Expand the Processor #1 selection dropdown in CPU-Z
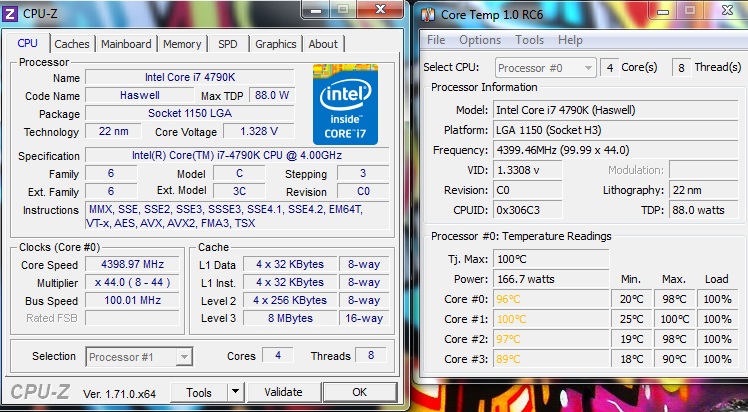This screenshot has width=748, height=412. click(x=139, y=357)
